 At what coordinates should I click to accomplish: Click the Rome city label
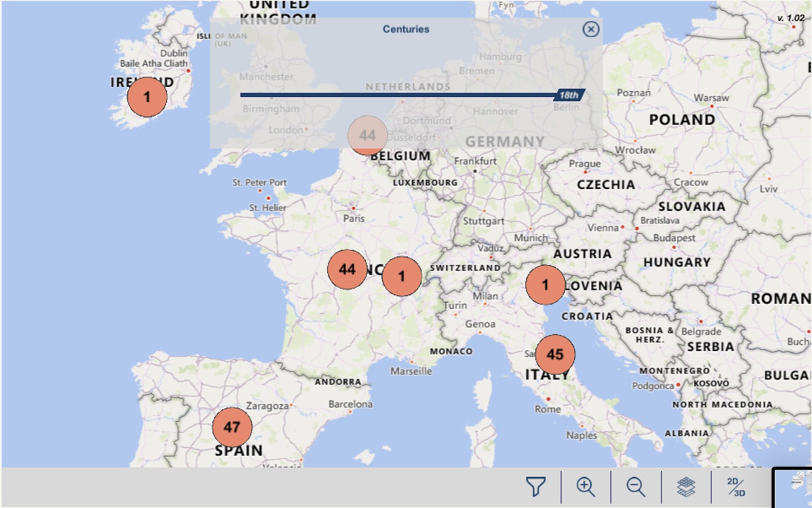pyautogui.click(x=548, y=409)
